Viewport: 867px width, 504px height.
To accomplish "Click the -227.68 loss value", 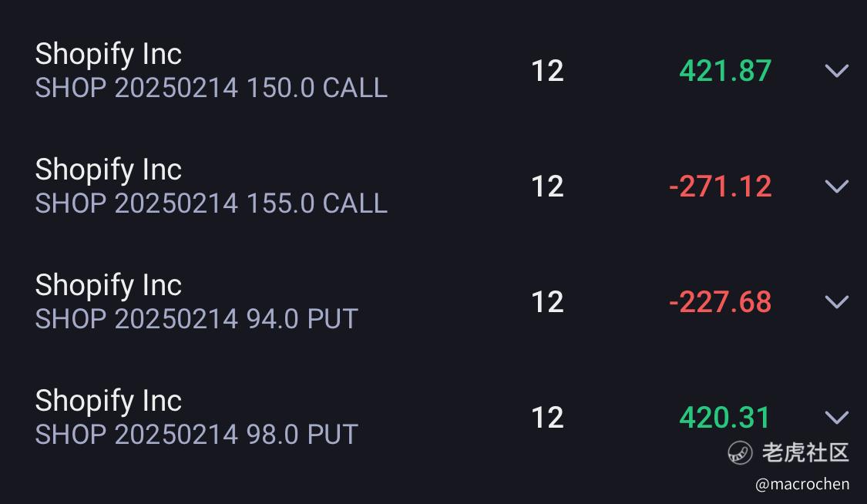I will coord(720,302).
